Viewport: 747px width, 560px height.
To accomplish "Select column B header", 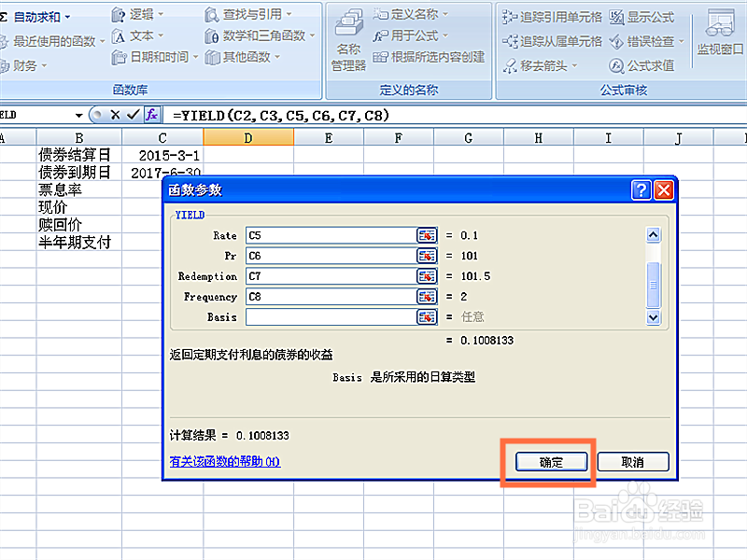I will click(79, 138).
